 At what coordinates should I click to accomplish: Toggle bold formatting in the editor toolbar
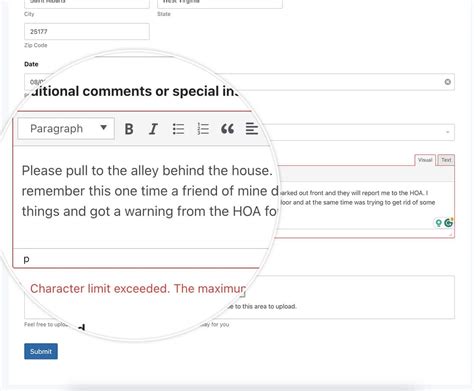pyautogui.click(x=129, y=129)
